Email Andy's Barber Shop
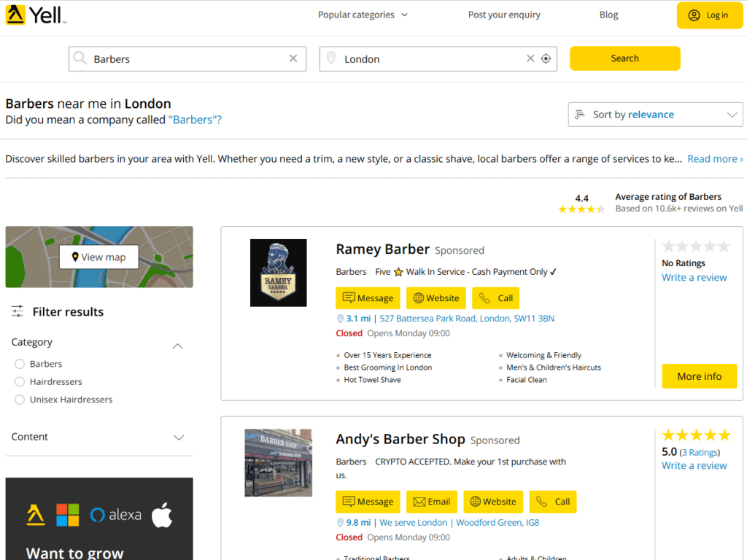Image resolution: width=747 pixels, height=560 pixels. tap(432, 502)
